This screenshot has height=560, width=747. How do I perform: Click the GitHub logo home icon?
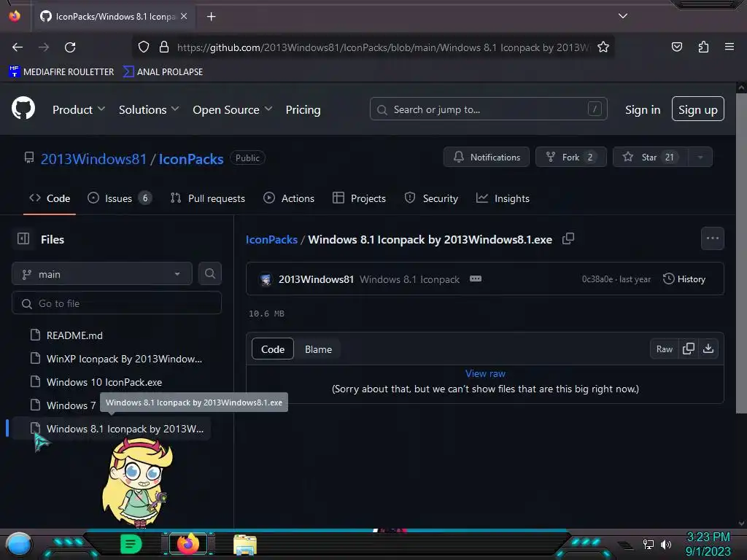(x=23, y=109)
